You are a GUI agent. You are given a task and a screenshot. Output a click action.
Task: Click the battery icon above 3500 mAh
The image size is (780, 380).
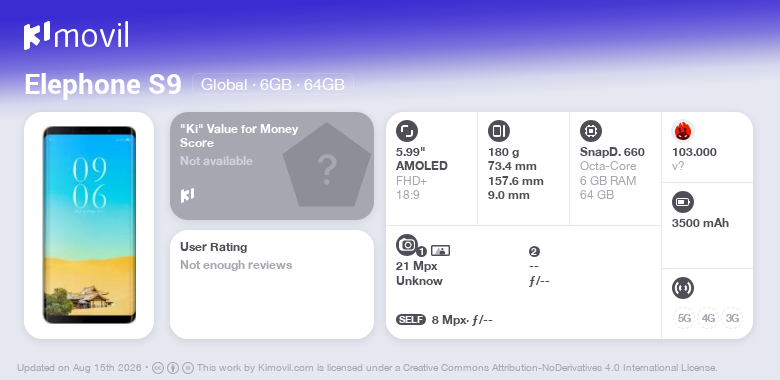(683, 202)
